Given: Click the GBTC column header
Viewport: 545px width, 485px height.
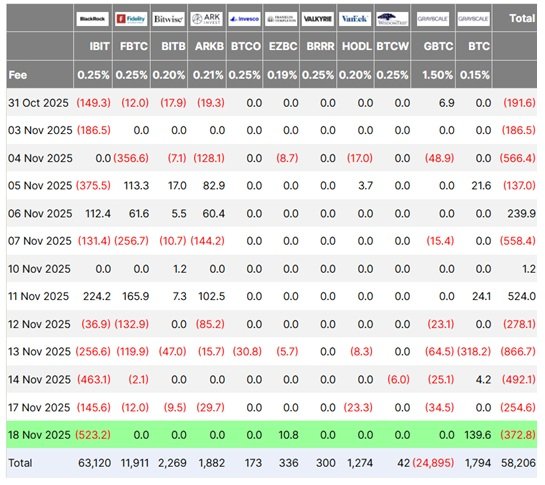Looking at the screenshot, I should tap(438, 46).
